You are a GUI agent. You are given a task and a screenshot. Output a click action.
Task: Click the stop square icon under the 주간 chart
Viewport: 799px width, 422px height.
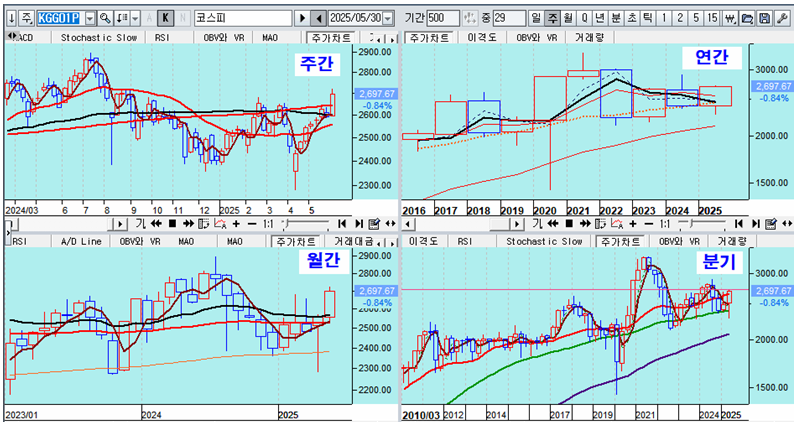[x=172, y=224]
